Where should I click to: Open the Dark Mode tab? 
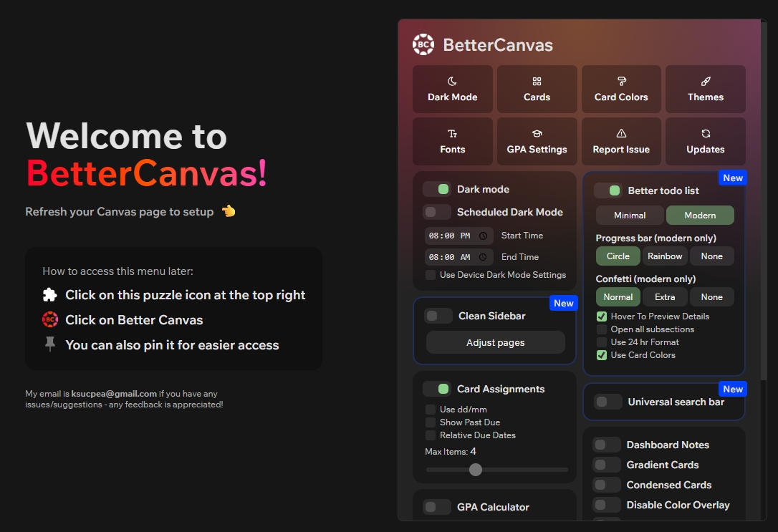pyautogui.click(x=453, y=90)
